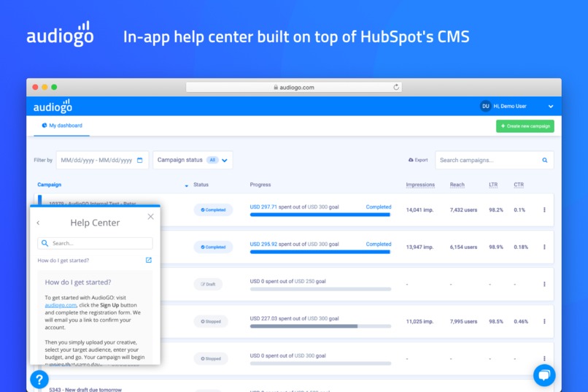Image resolution: width=588 pixels, height=392 pixels.
Task: Switch to the My dashboard tab
Action: 62,126
